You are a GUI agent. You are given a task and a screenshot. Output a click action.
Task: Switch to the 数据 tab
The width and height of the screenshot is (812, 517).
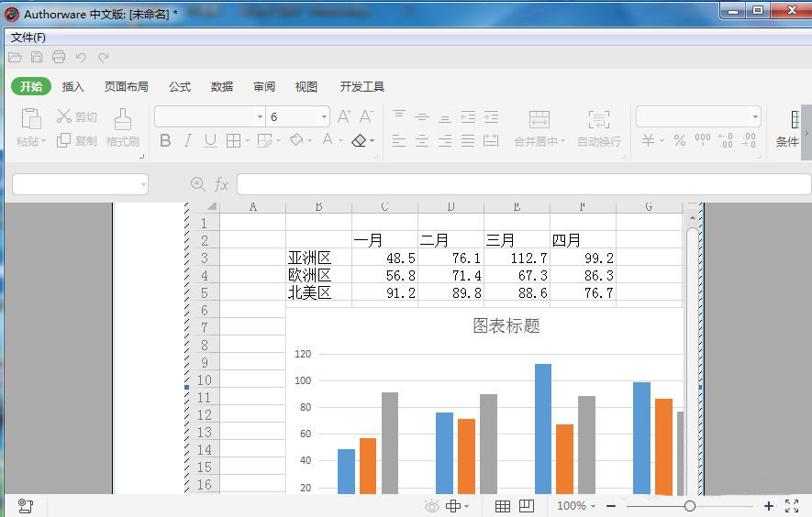(222, 86)
